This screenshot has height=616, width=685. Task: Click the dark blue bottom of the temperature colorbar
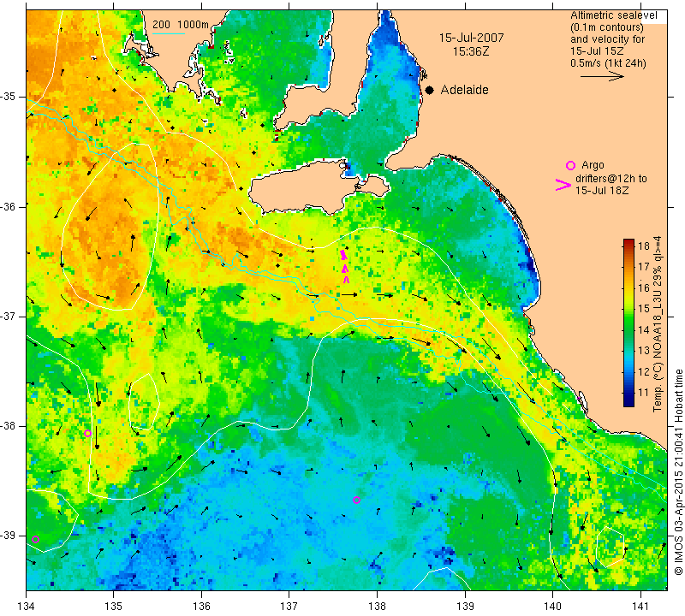(x=628, y=402)
